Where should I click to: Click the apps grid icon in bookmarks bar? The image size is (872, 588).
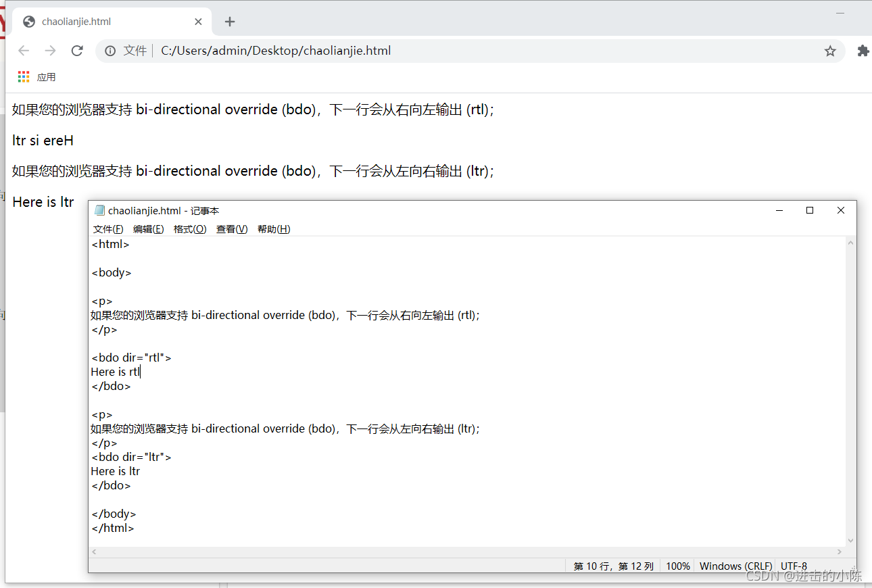(x=24, y=77)
